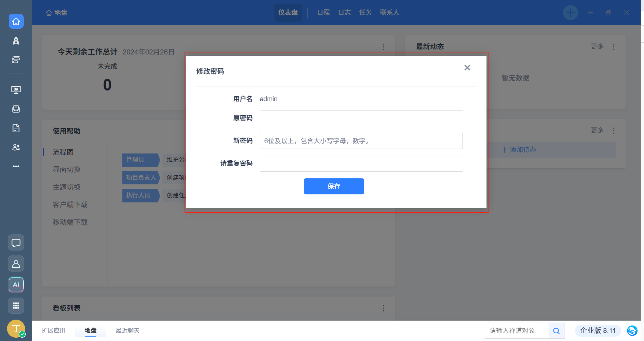Open the users group icon in the sidebar
This screenshot has width=644, height=341.
pos(16,147)
